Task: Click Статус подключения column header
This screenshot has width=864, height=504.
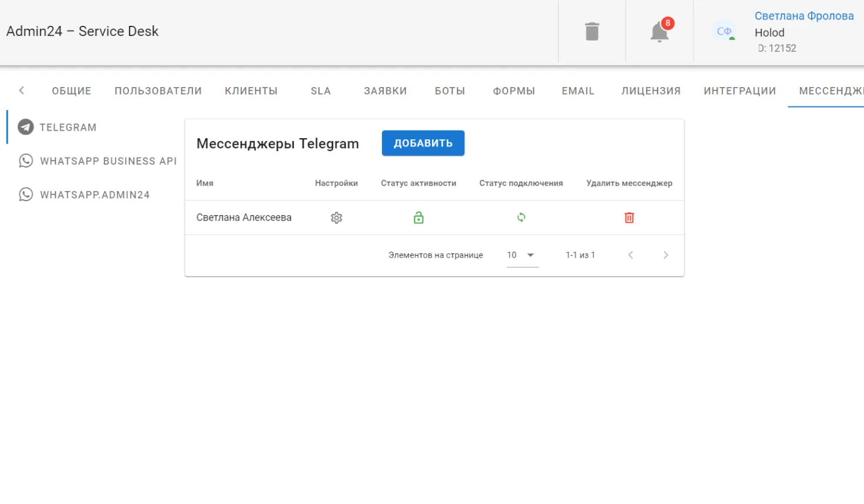Action: pyautogui.click(x=521, y=183)
